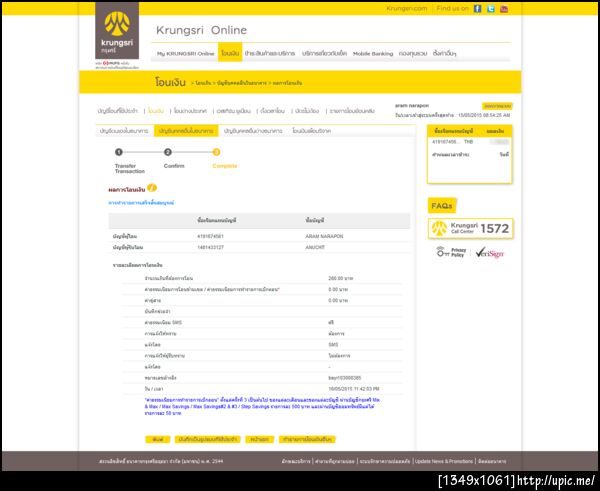Open the first footer link เงื่อนไขบริการ
The image size is (600, 491).
(x=296, y=462)
